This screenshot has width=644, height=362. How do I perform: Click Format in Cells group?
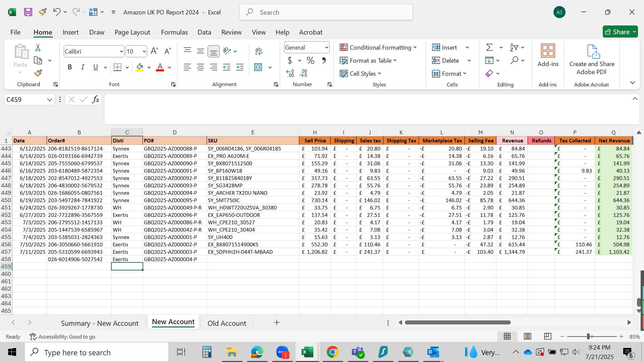449,73
